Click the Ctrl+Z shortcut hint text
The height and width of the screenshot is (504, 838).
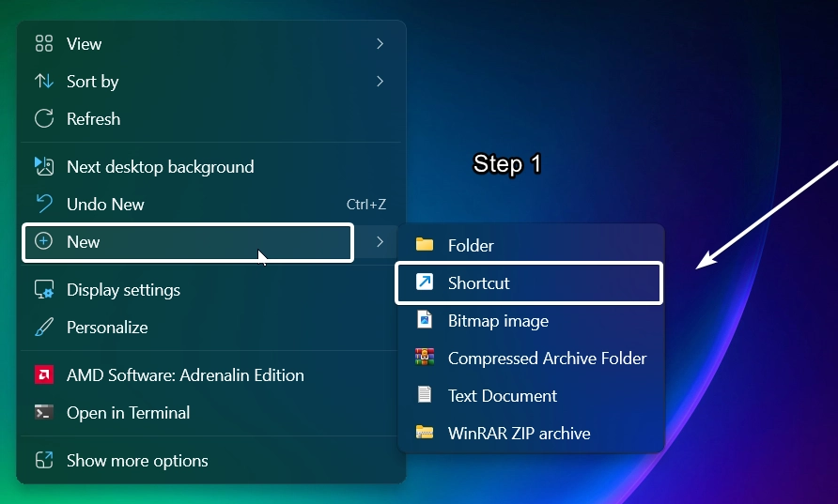(366, 205)
